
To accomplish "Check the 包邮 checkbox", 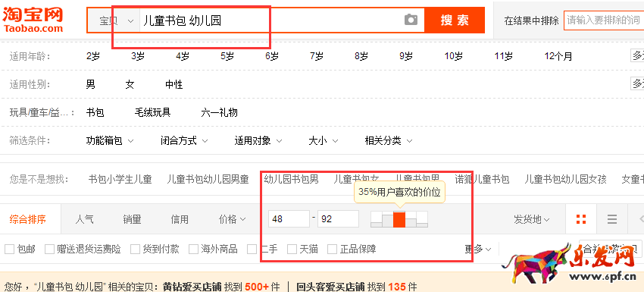I will (9, 249).
